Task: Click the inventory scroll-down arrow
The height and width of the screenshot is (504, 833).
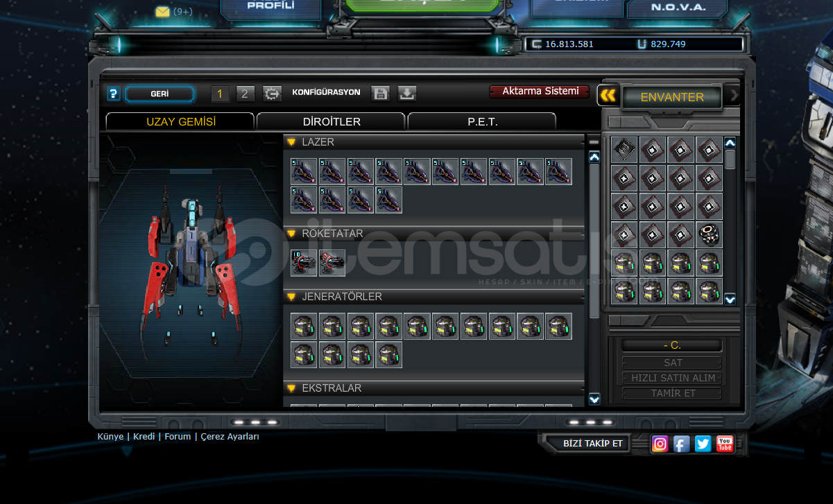Action: click(730, 299)
